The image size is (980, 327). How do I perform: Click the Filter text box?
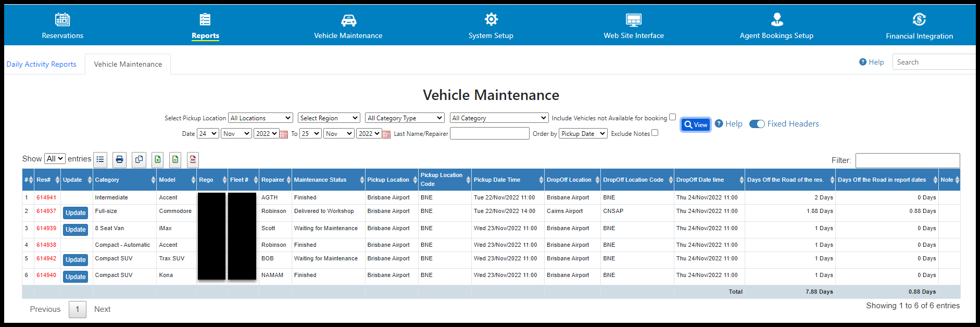click(x=908, y=160)
